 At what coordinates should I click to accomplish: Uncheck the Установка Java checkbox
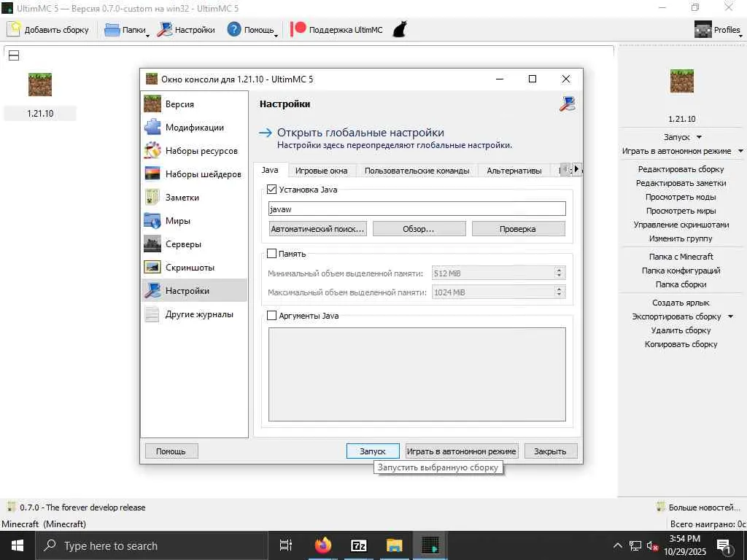click(272, 189)
